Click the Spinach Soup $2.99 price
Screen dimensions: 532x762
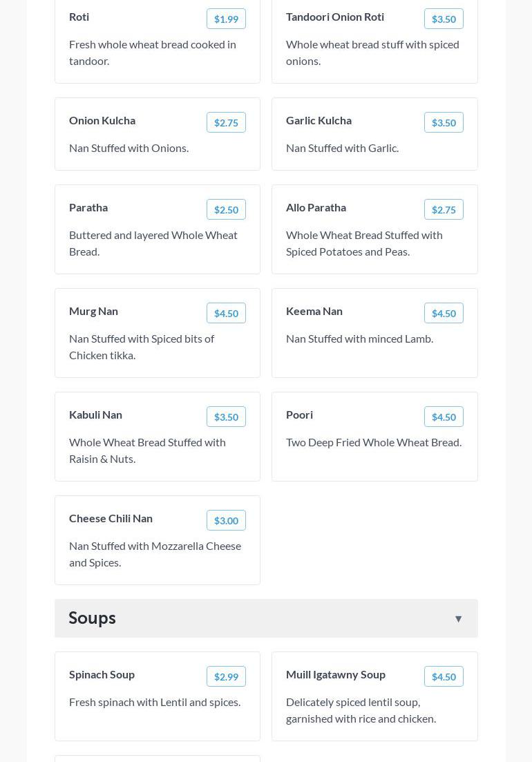pos(226,677)
